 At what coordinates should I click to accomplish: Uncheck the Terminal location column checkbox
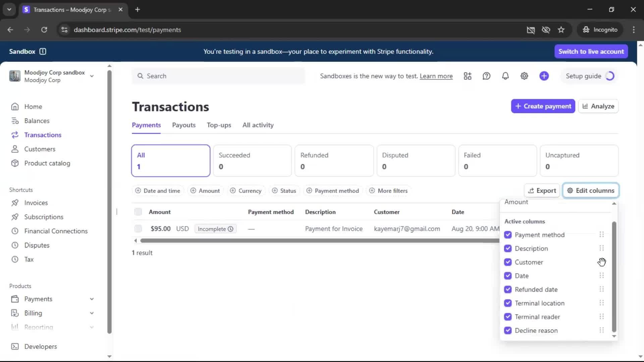point(508,303)
